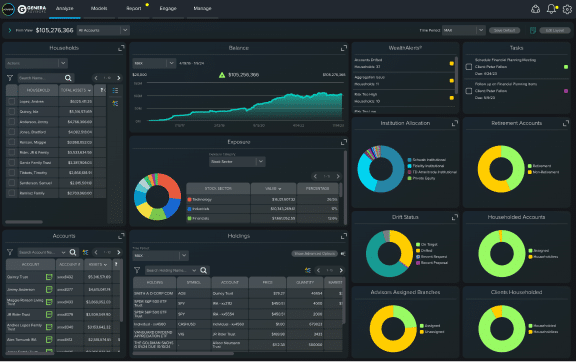Open the Households Actions dropdown
This screenshot has height=362, width=576.
(36, 63)
